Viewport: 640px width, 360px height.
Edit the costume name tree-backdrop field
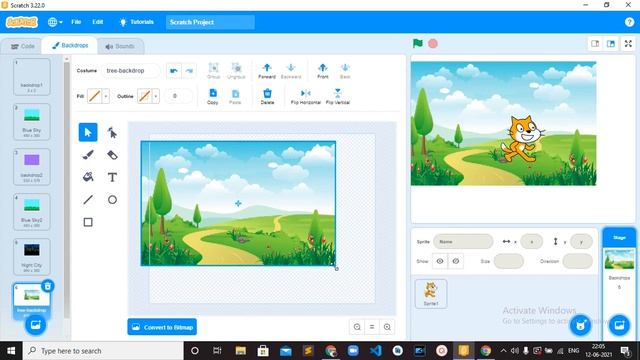(131, 71)
